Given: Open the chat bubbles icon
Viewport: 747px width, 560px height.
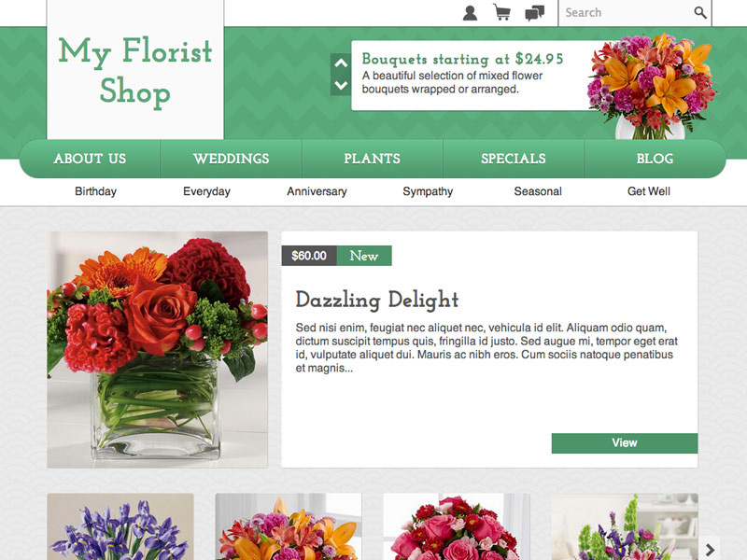Looking at the screenshot, I should 534,13.
